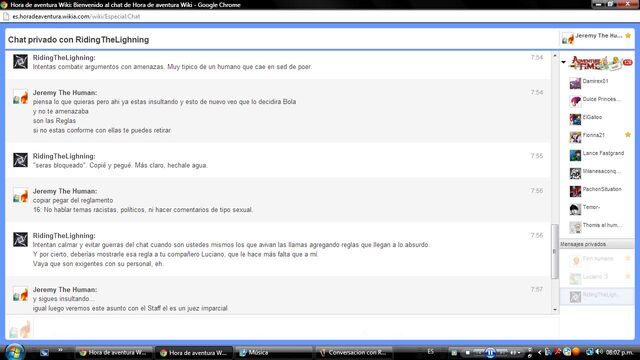This screenshot has height=360, width=640.
Task: Click the Mensajes privados header
Action: [597, 244]
